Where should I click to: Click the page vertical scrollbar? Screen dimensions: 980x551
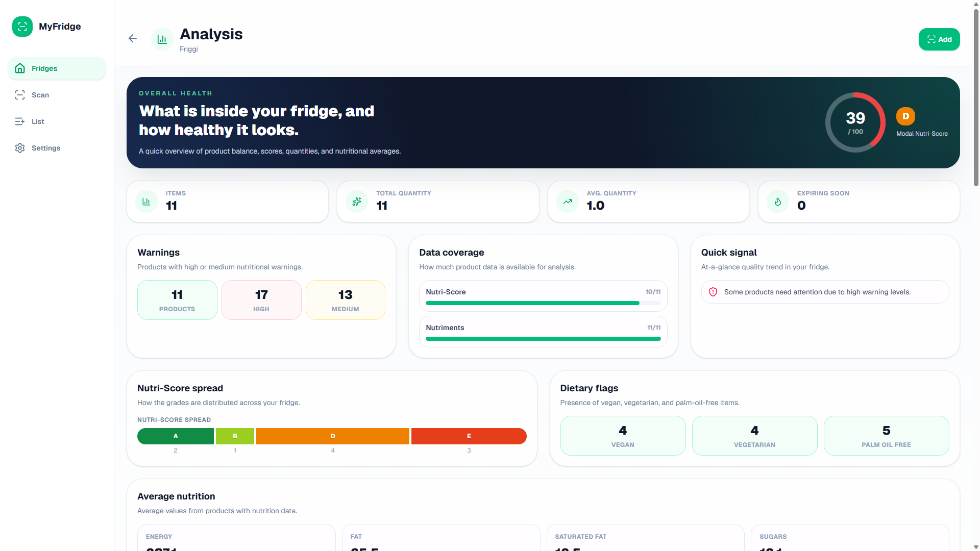coord(976,97)
